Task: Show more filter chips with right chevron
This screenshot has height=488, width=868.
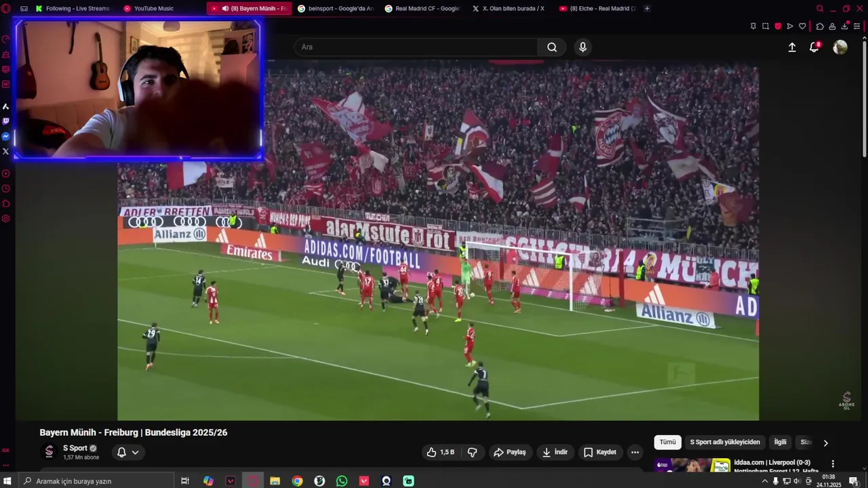Action: click(825, 443)
